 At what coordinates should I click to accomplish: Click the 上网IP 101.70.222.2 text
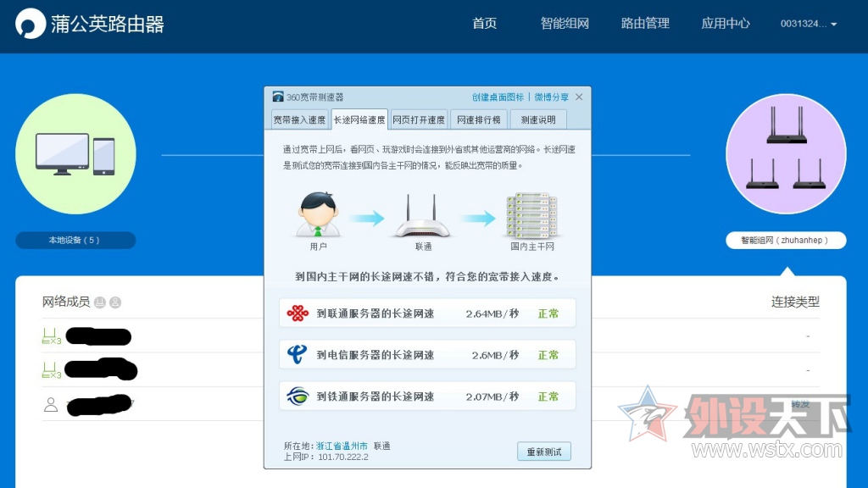[x=326, y=457]
